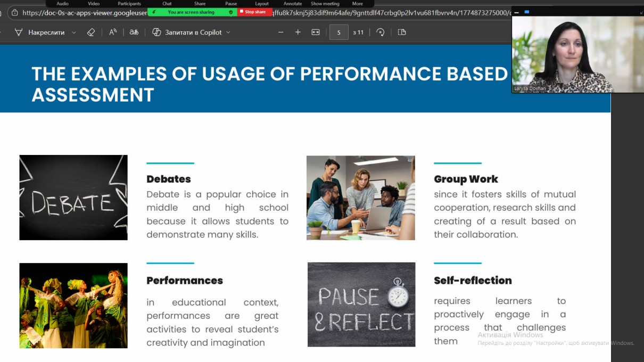The width and height of the screenshot is (644, 362).
Task: Toggle the page view layout icon
Action: 402,32
